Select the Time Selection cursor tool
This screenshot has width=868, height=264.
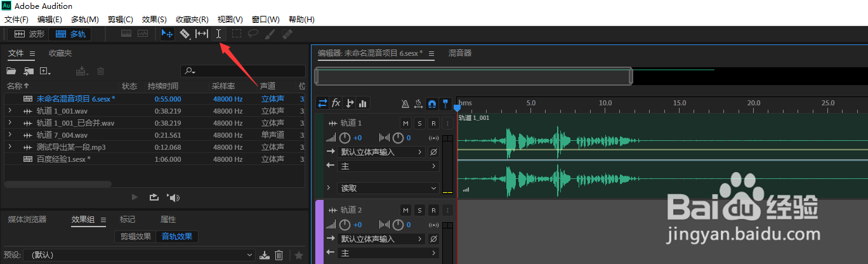click(x=218, y=34)
